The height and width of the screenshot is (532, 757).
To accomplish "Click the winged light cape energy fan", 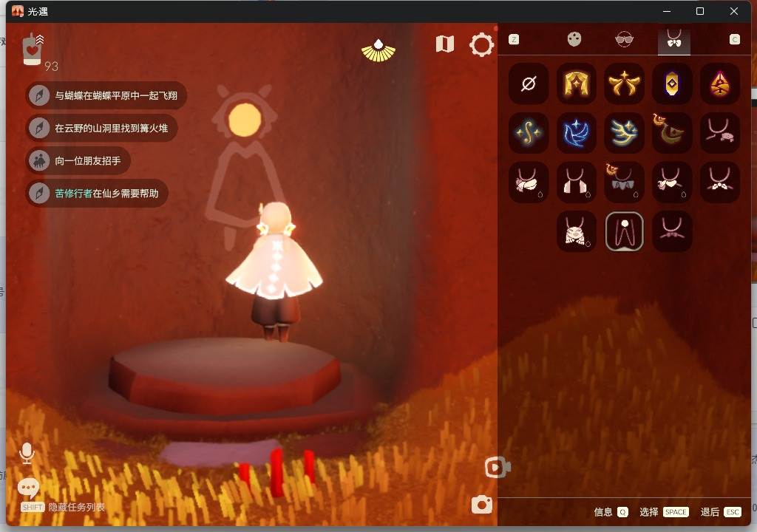I will (378, 51).
